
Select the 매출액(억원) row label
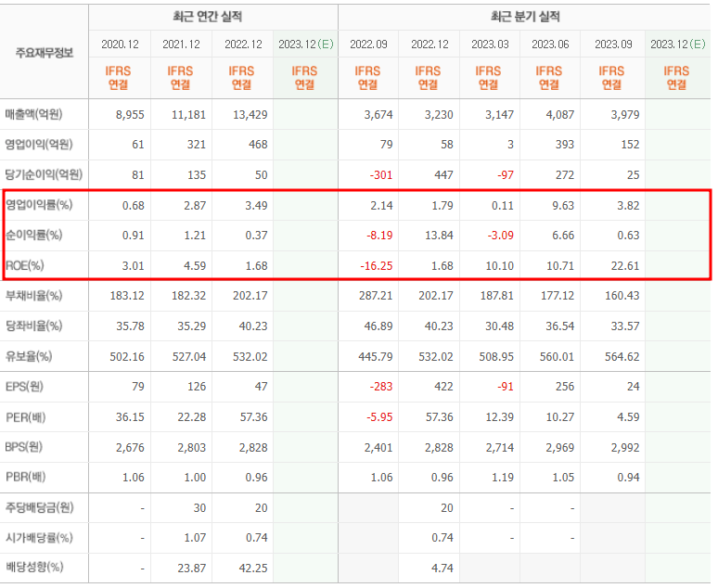click(34, 114)
